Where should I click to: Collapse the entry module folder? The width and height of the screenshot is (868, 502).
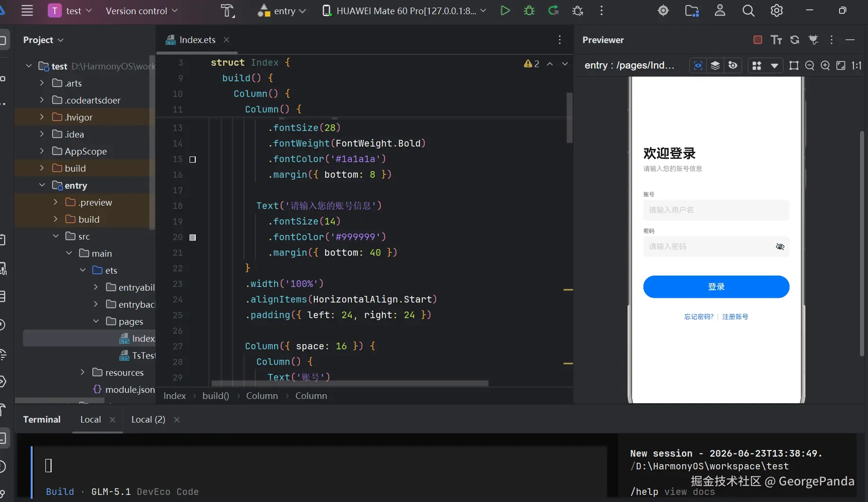coord(42,185)
